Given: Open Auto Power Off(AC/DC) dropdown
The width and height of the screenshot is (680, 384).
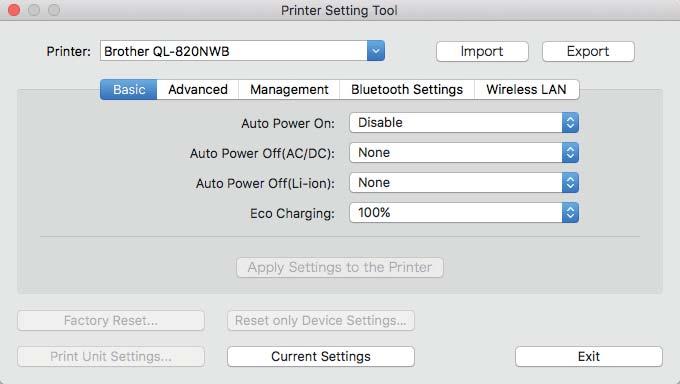Looking at the screenshot, I should tap(464, 153).
